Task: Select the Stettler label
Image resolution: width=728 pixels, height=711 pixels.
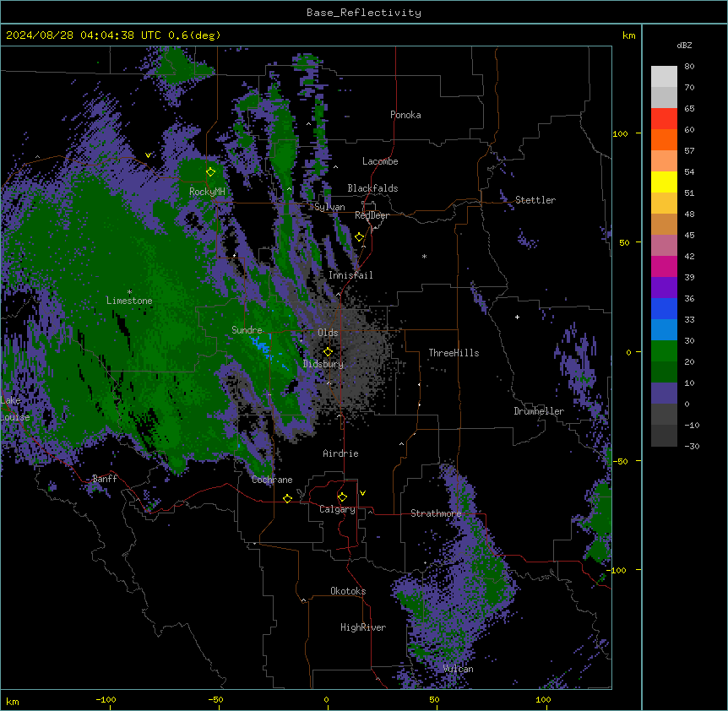Action: (535, 200)
